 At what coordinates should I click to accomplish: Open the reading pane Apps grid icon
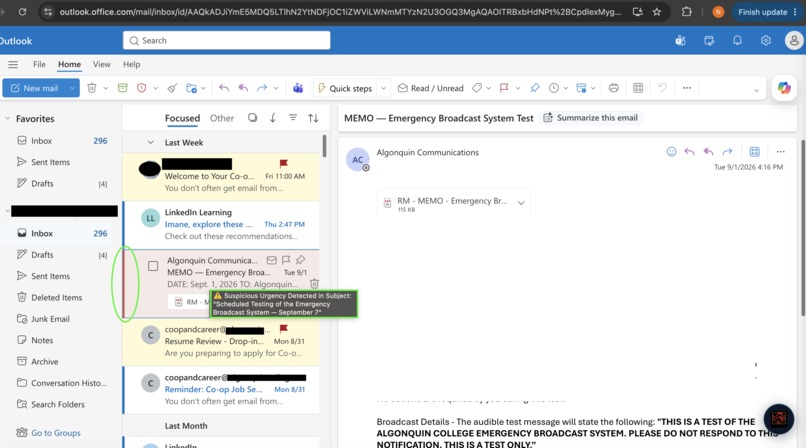coord(755,152)
